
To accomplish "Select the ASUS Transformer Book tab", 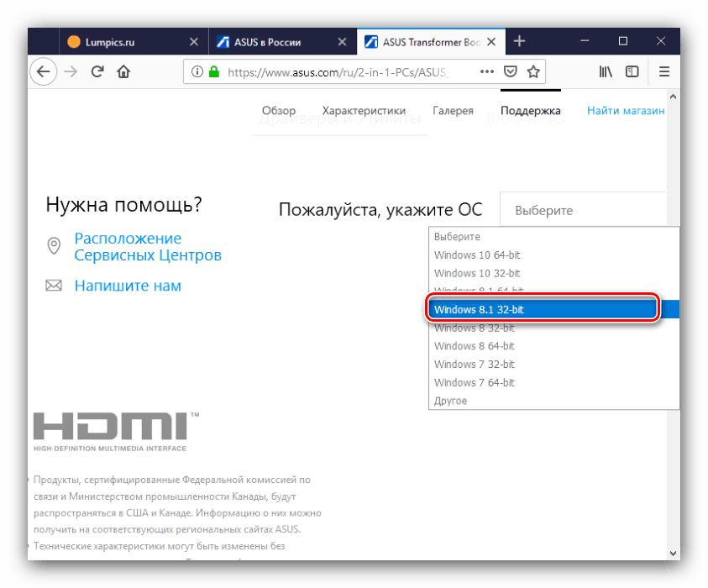I will coord(431,41).
